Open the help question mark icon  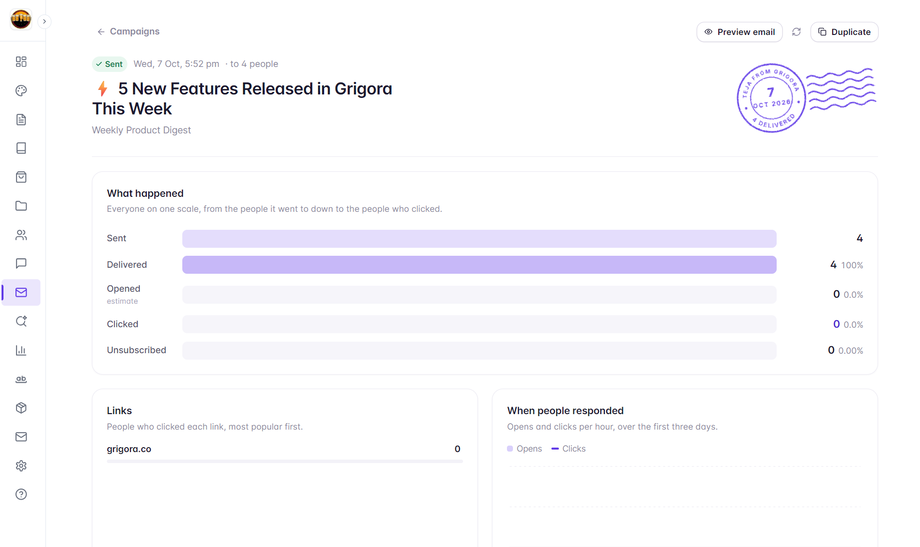coord(21,494)
